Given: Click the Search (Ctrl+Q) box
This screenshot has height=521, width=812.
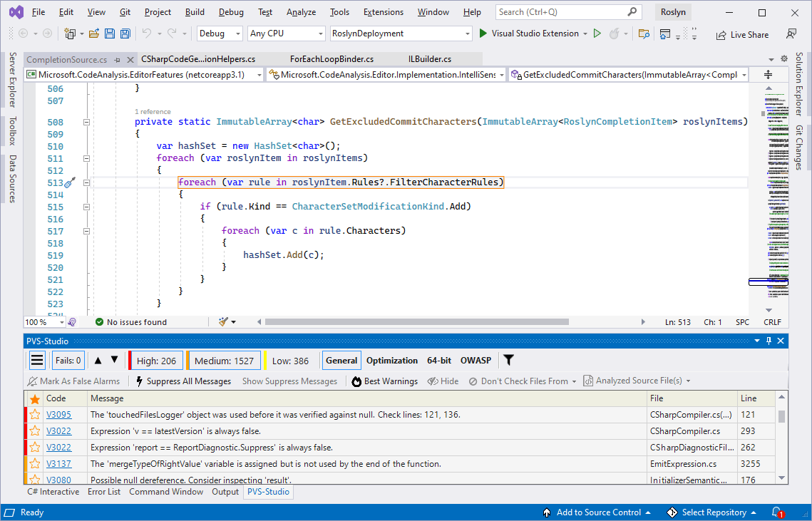Looking at the screenshot, I should point(568,12).
